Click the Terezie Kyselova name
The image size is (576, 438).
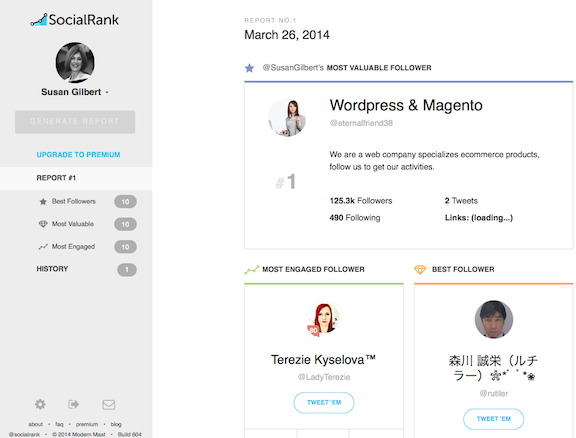tap(323, 360)
